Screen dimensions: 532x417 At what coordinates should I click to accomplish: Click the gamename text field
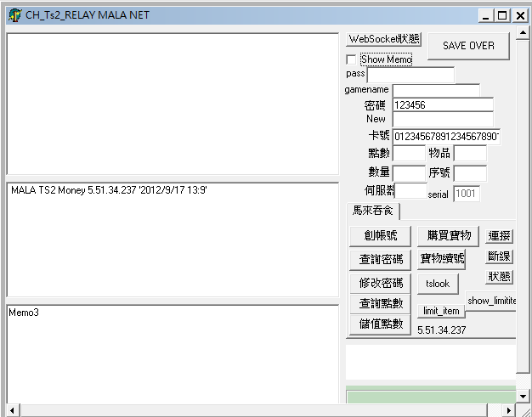435,90
